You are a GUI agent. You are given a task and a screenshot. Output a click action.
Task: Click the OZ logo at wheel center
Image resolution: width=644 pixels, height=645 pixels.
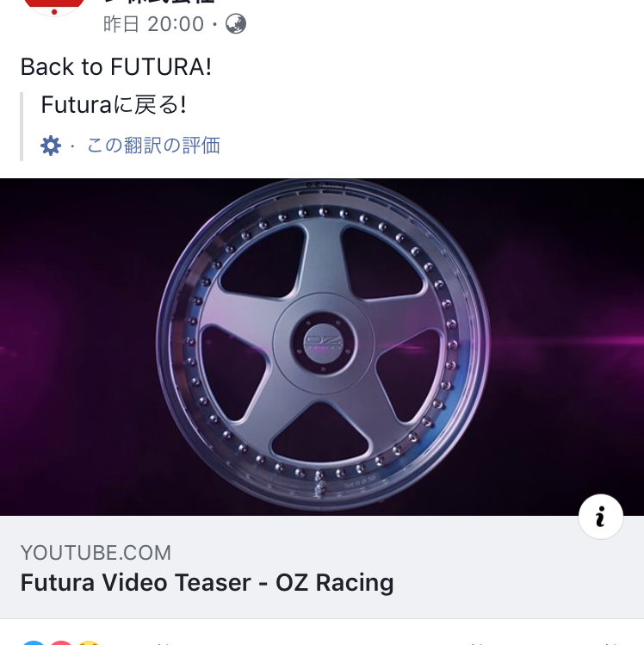324,344
